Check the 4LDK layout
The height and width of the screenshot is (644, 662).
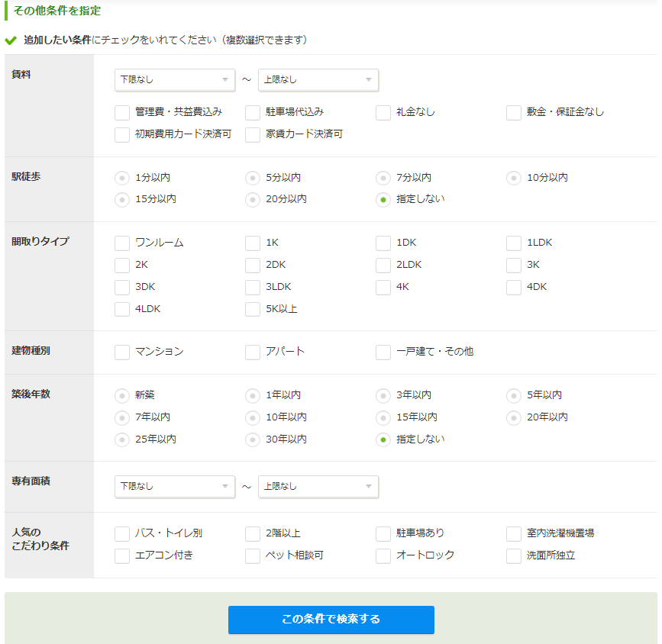click(122, 309)
